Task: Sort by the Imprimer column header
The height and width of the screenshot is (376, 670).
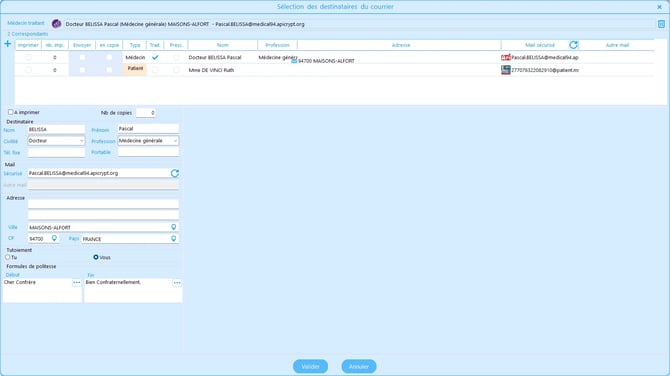Action: coord(28,45)
